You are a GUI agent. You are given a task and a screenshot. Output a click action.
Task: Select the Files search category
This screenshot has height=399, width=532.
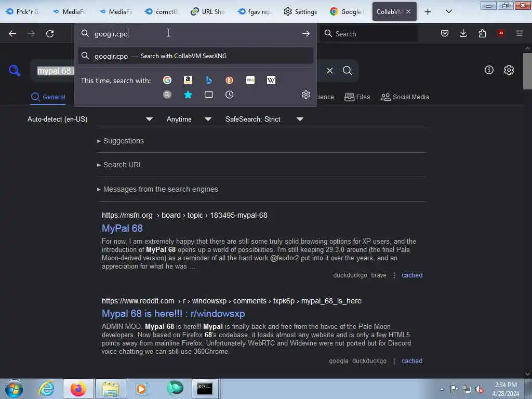pos(357,97)
